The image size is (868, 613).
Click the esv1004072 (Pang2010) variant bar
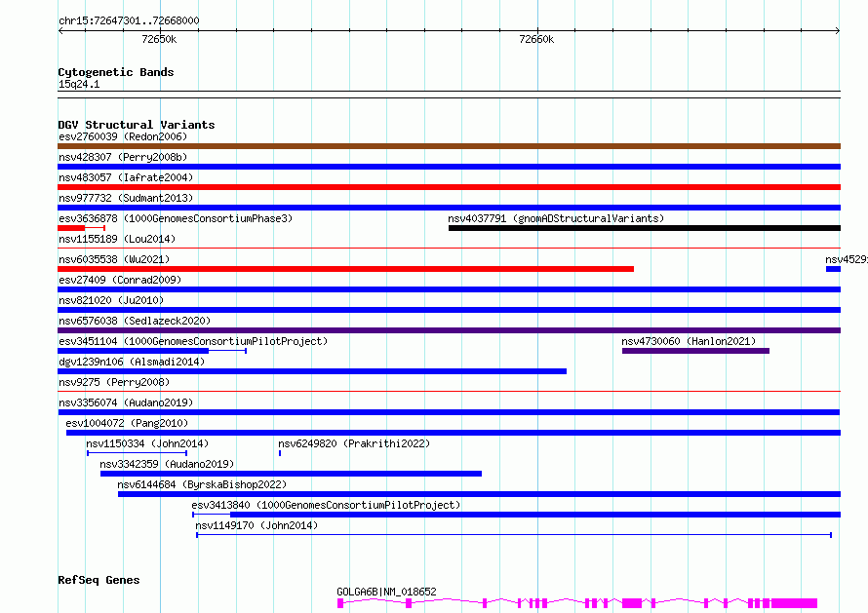tap(454, 433)
